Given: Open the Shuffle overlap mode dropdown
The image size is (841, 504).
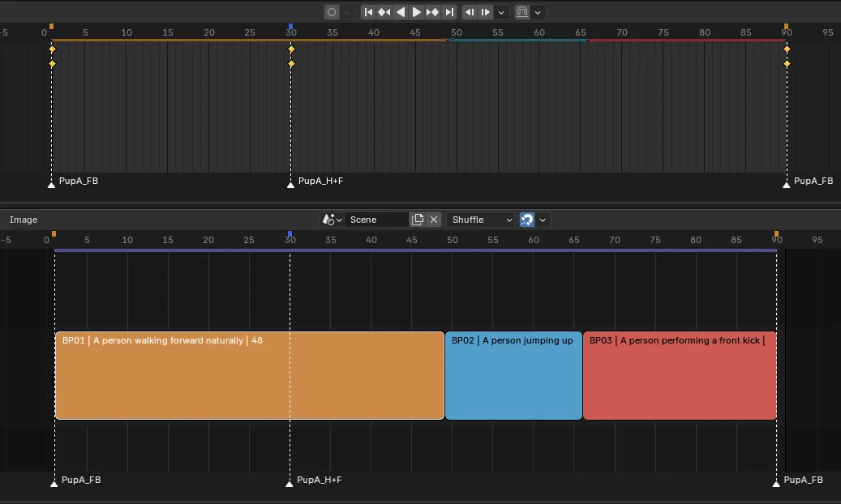Looking at the screenshot, I should tap(481, 220).
